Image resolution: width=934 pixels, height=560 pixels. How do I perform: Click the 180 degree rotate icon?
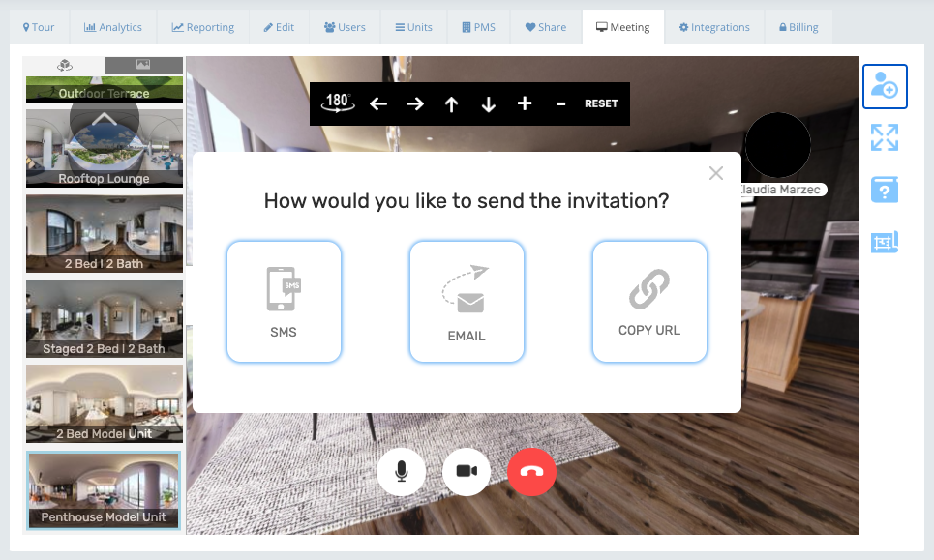(x=338, y=103)
